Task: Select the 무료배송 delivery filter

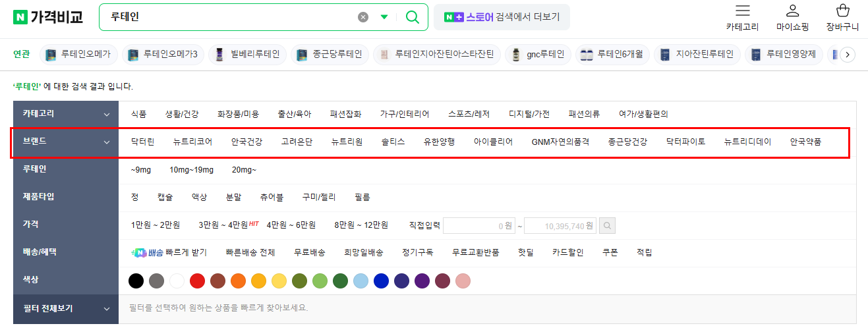Action: (x=309, y=252)
